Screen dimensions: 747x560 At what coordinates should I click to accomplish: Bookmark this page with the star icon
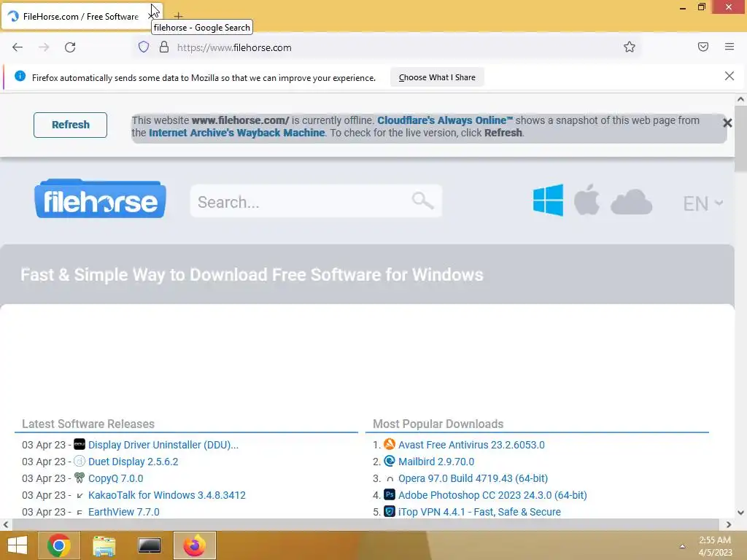pos(630,47)
